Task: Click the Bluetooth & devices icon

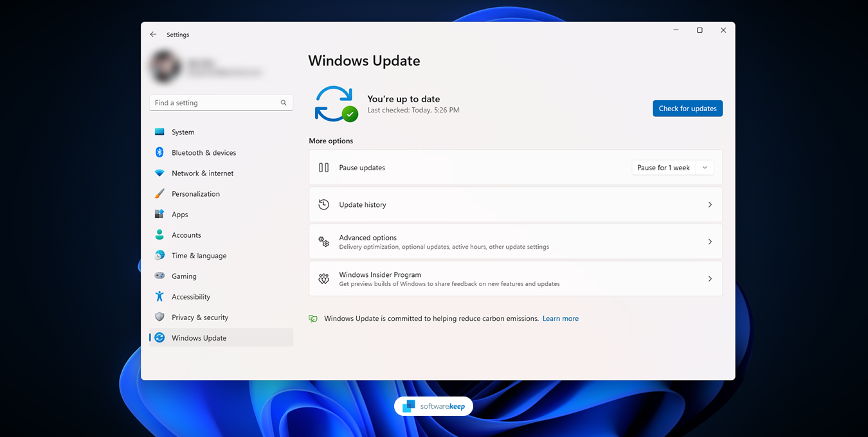Action: [x=159, y=152]
